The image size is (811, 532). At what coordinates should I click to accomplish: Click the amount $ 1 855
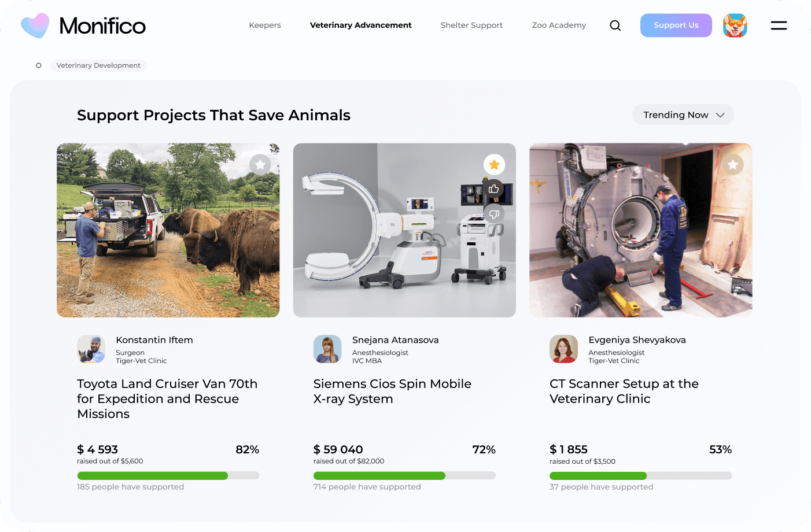[x=569, y=449]
